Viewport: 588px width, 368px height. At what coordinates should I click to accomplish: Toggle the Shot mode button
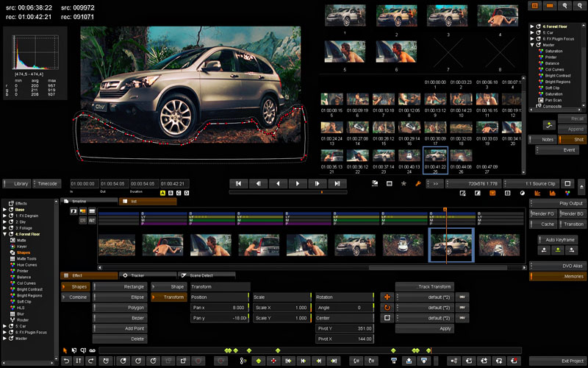coord(573,139)
